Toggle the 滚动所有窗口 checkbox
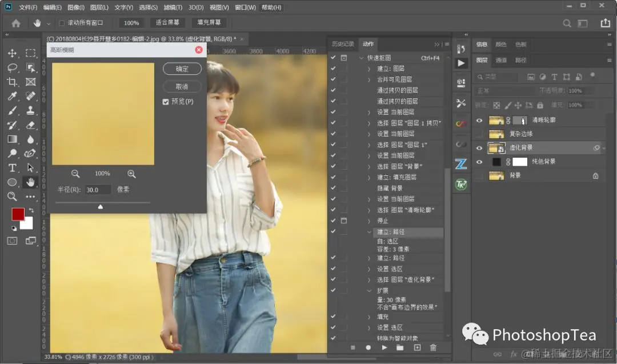Viewport: 617px width, 364px height. [x=62, y=23]
